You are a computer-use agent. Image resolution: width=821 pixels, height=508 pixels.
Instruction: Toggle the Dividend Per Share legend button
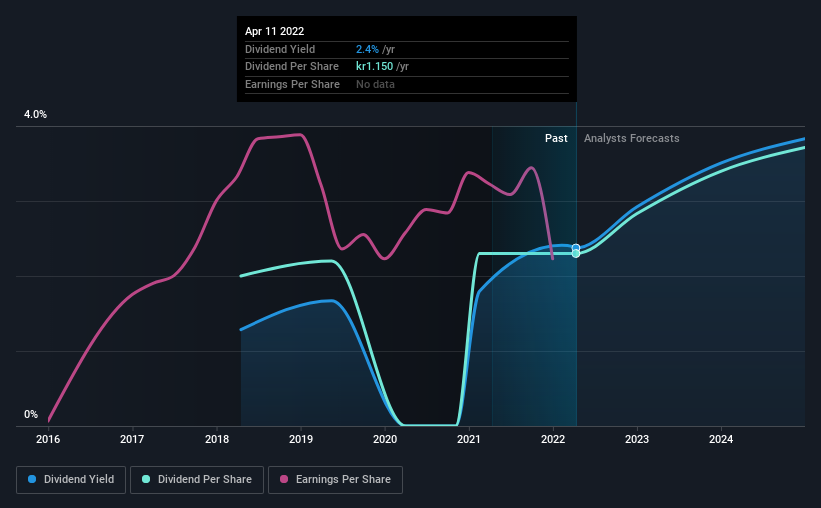(x=197, y=480)
